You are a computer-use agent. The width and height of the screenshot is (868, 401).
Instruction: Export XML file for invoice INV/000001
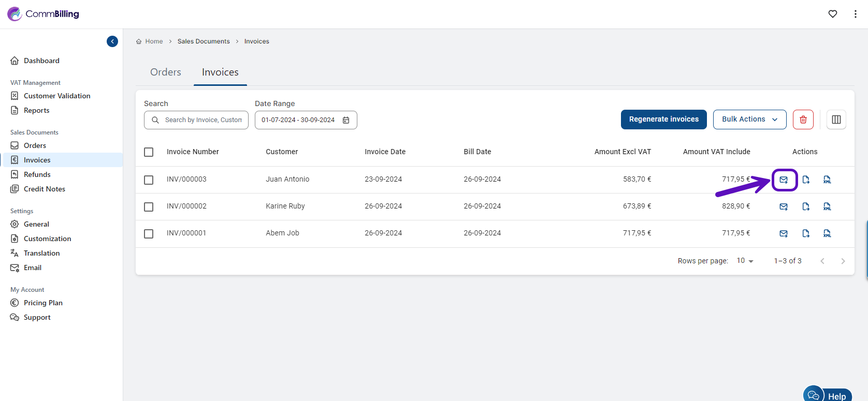[x=827, y=233]
